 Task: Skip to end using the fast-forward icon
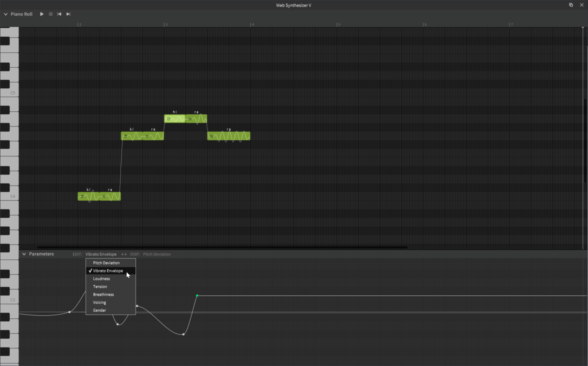tap(68, 14)
